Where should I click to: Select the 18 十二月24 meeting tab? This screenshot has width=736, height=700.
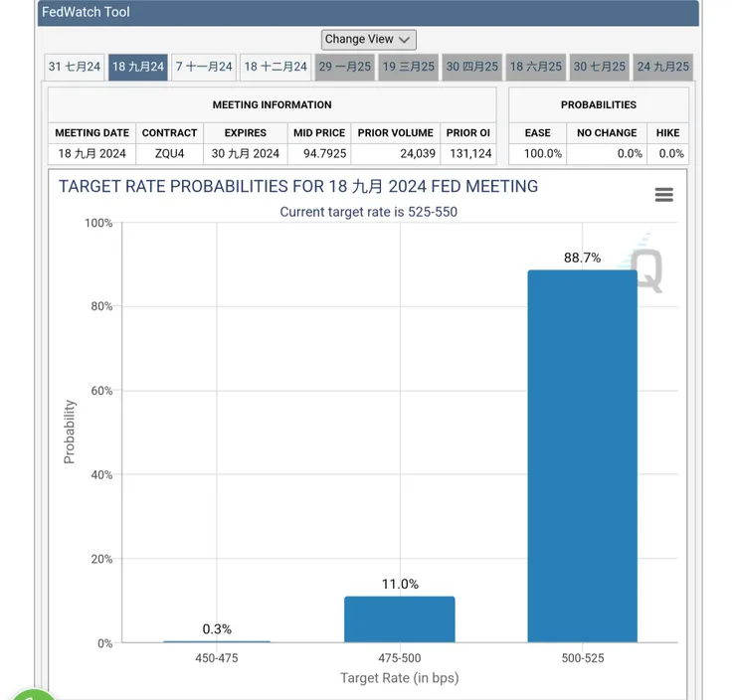(x=276, y=67)
